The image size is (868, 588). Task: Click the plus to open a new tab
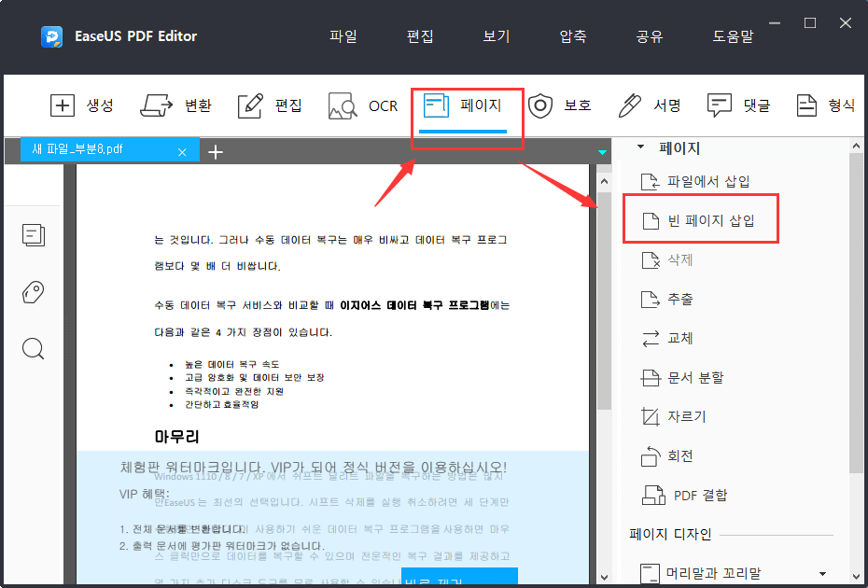point(216,150)
